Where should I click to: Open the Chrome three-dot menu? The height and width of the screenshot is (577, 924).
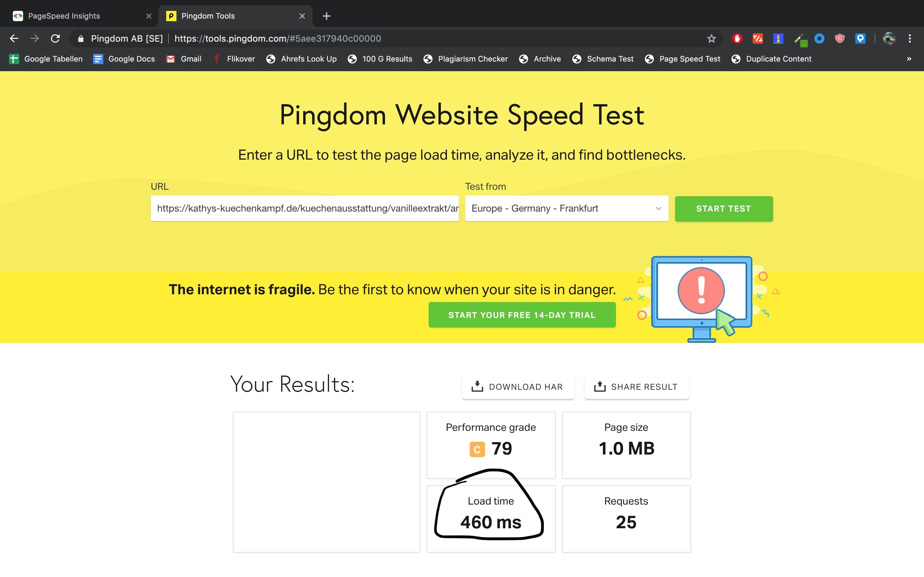[910, 38]
